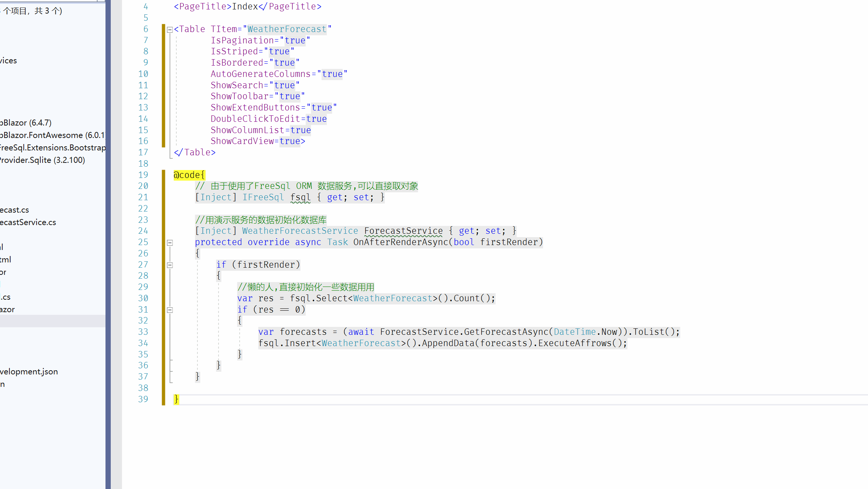Collapse the OnAfterRenderAsync method at line 25
Image resolution: width=868 pixels, height=489 pixels.
170,243
